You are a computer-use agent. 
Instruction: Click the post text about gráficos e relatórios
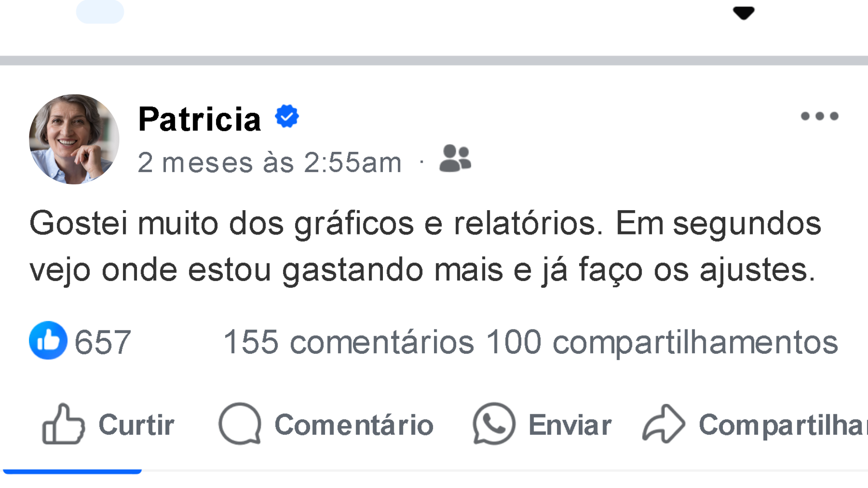pos(425,246)
